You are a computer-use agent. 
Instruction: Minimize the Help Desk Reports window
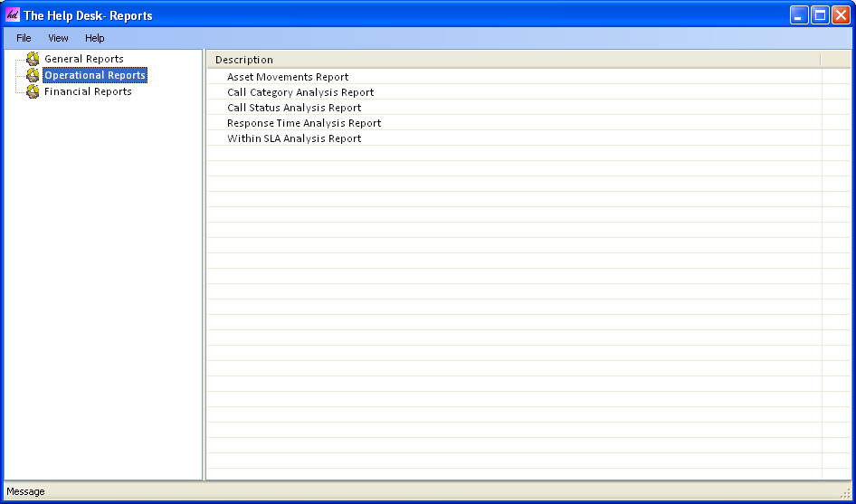tap(799, 15)
